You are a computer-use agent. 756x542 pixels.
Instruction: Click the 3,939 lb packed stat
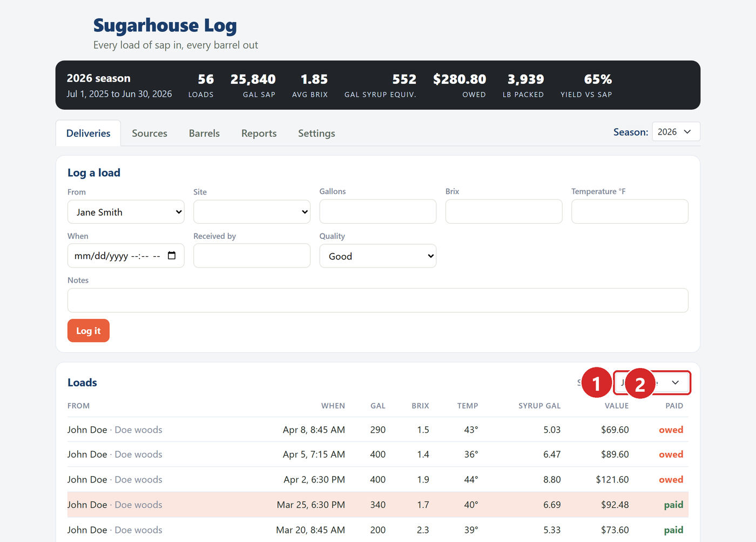click(x=523, y=85)
